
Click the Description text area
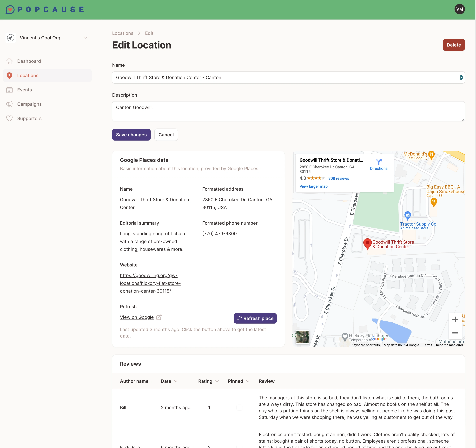point(288,111)
